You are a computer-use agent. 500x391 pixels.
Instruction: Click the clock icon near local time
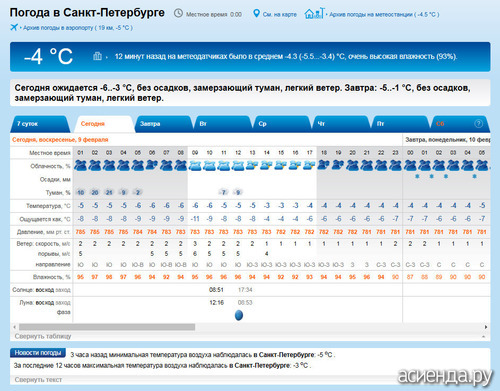click(179, 13)
